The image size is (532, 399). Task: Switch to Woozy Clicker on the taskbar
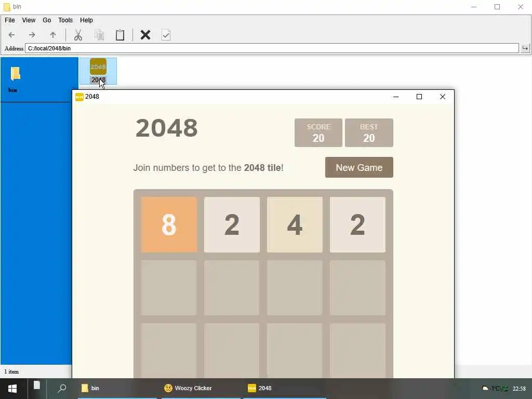coord(201,388)
